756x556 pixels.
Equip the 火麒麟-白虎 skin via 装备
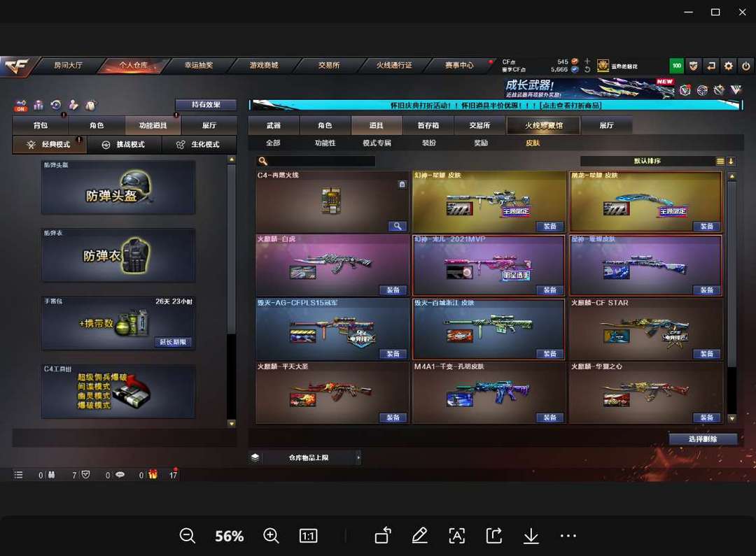[393, 290]
